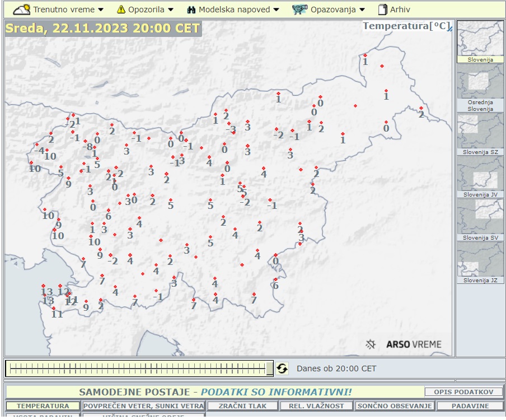Switch to the REL. VLAŽNOST tab
This screenshot has height=420, width=506.
(316, 406)
